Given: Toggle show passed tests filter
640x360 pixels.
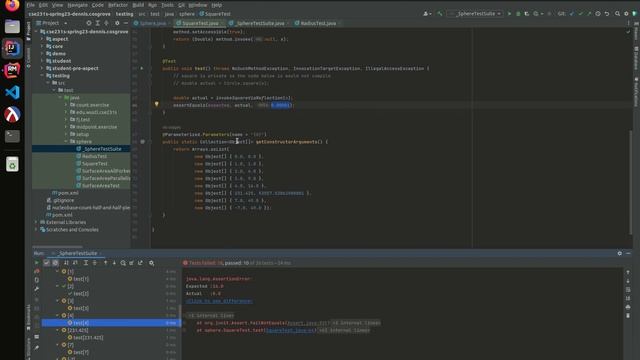Looking at the screenshot, I should pyautogui.click(x=47, y=263).
